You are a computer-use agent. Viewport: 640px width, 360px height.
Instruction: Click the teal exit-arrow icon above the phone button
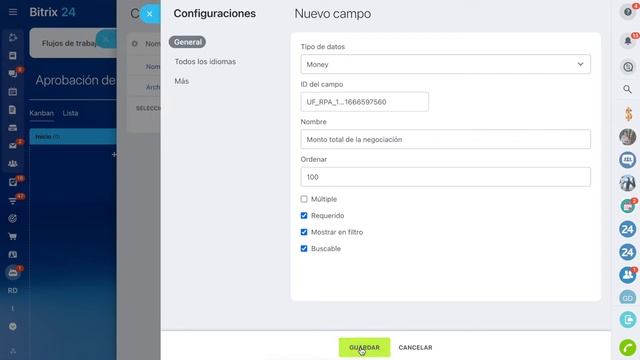tap(628, 320)
